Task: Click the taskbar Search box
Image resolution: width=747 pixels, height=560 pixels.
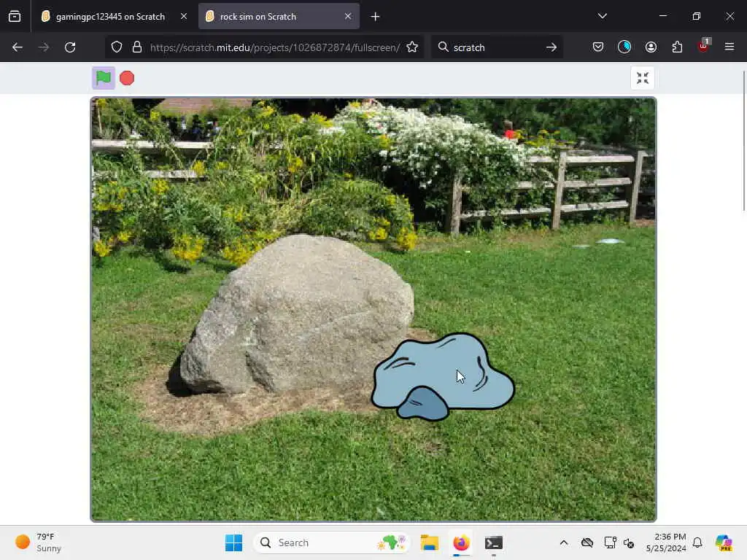Action: point(332,542)
